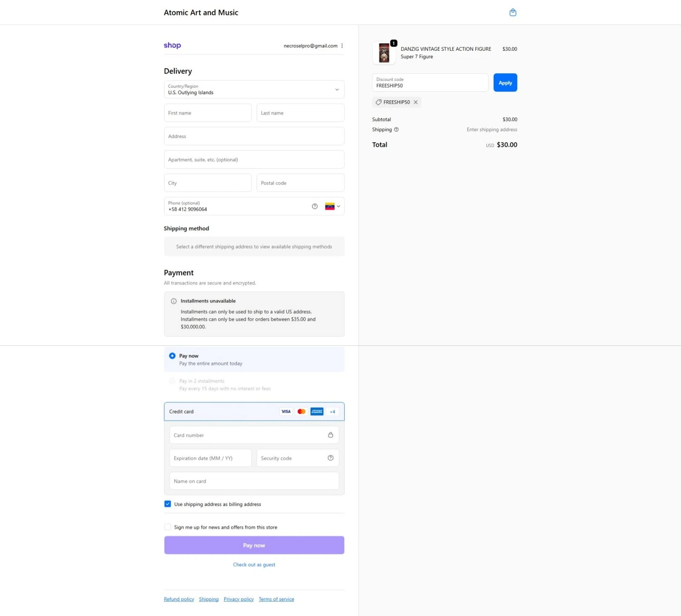681x616 pixels.
Task: Show the +4 more card brands
Action: pyautogui.click(x=332, y=412)
